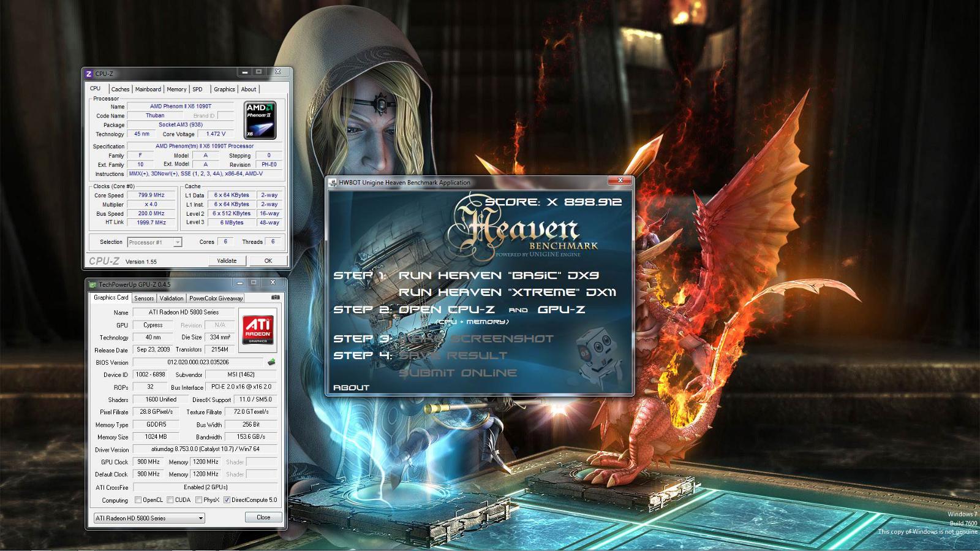Minimize the CPU-Z window
The width and height of the screenshot is (980, 551).
pos(245,72)
